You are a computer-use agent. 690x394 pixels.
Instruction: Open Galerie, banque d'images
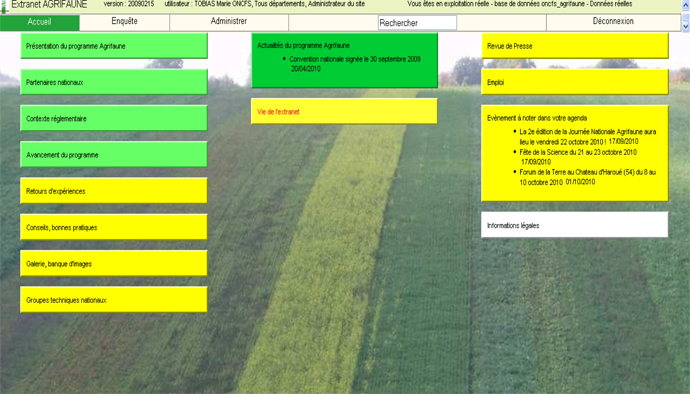114,264
